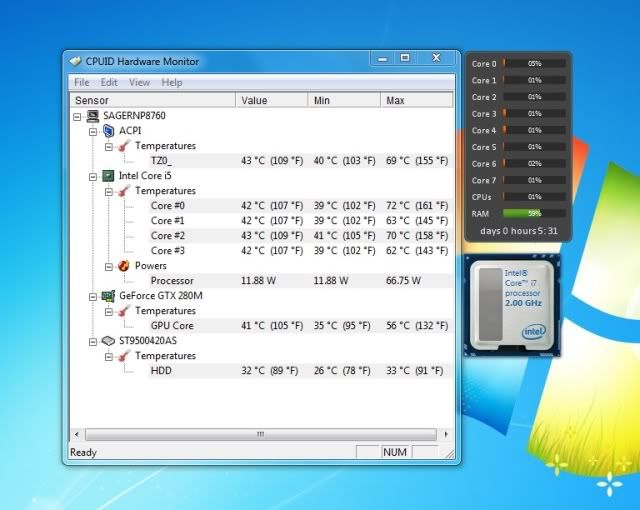Click the CPUs usage bar in gadget

click(534, 197)
